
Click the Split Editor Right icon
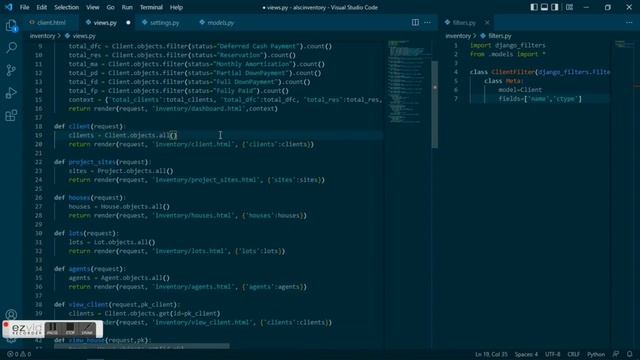pos(415,22)
